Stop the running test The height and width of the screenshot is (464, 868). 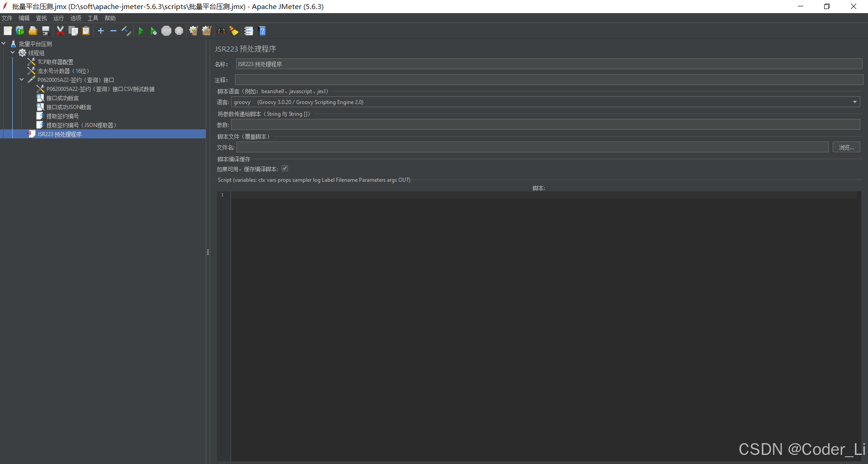click(x=166, y=31)
